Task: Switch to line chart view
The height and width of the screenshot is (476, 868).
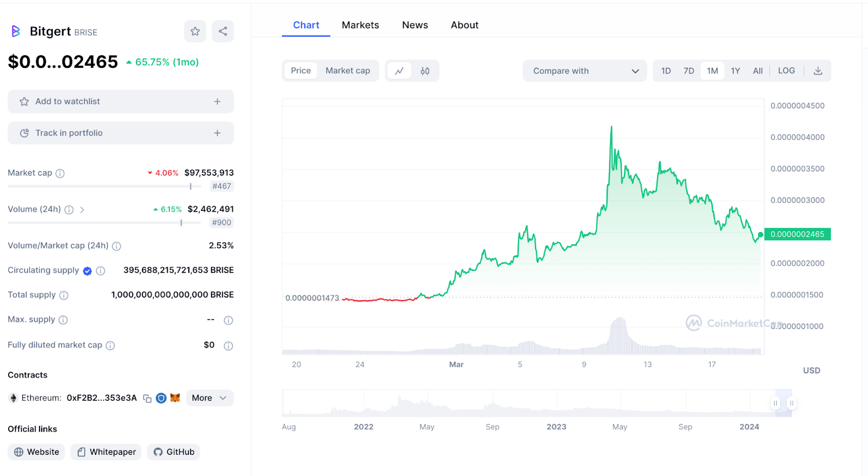Action: (399, 71)
